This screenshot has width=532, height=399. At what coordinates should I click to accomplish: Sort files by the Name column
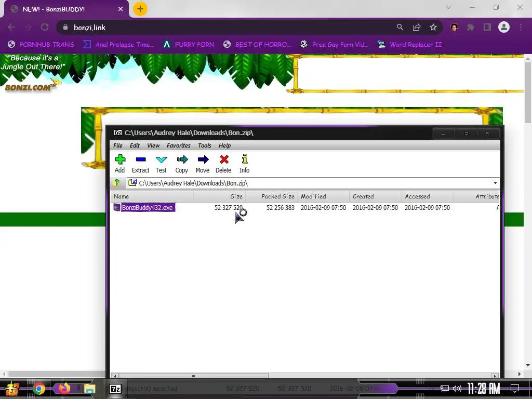point(152,196)
